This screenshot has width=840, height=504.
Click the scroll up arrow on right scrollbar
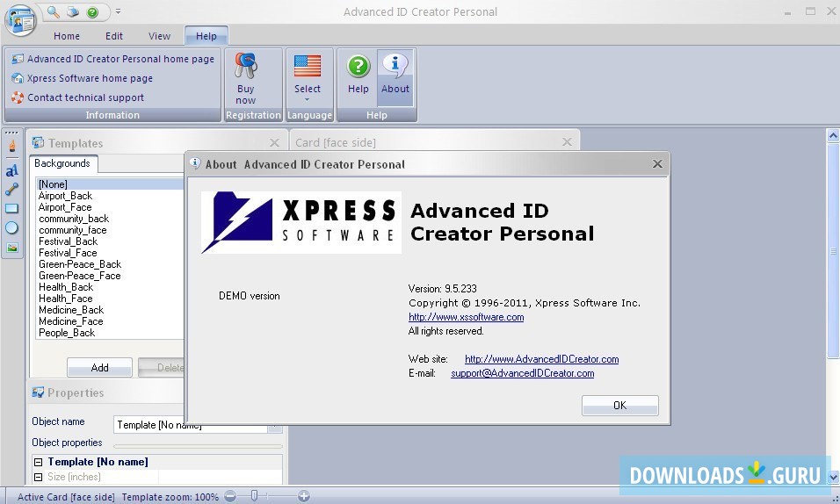(x=833, y=136)
